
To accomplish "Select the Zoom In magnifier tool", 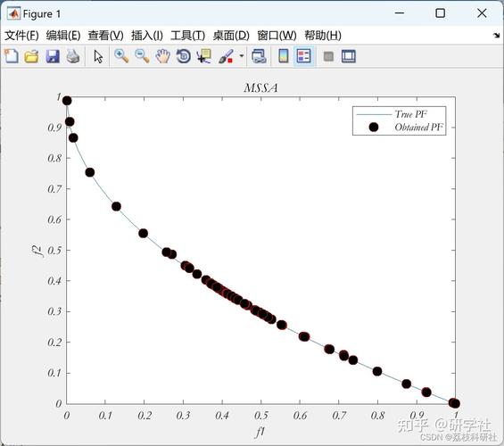I will (121, 56).
